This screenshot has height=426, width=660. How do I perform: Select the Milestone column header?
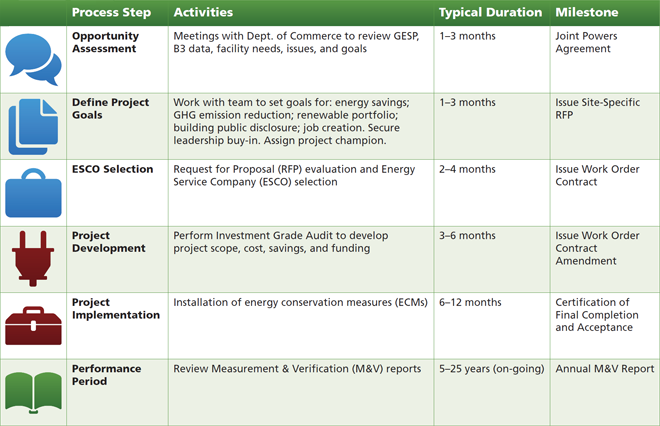coord(587,12)
